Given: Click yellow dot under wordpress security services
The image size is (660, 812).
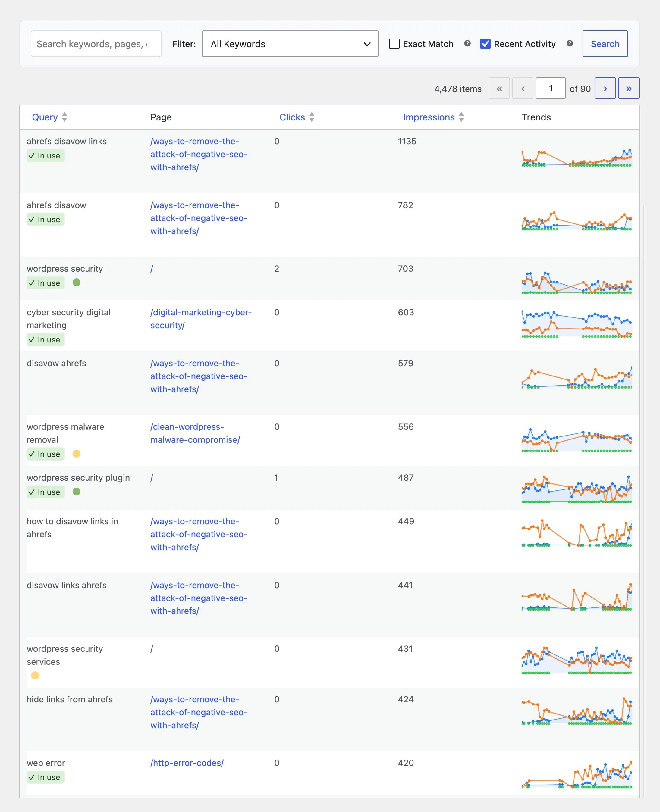Looking at the screenshot, I should (35, 675).
